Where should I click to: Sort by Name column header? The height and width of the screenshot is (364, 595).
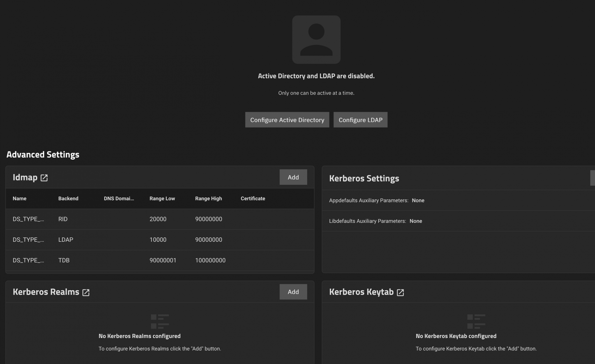[20, 198]
